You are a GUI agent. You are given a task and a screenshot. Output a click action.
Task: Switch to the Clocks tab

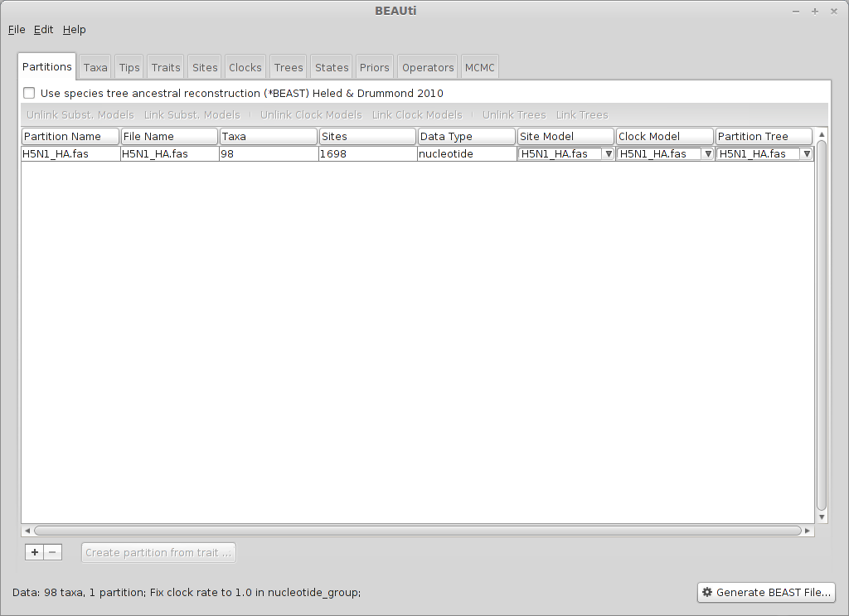[x=245, y=68]
